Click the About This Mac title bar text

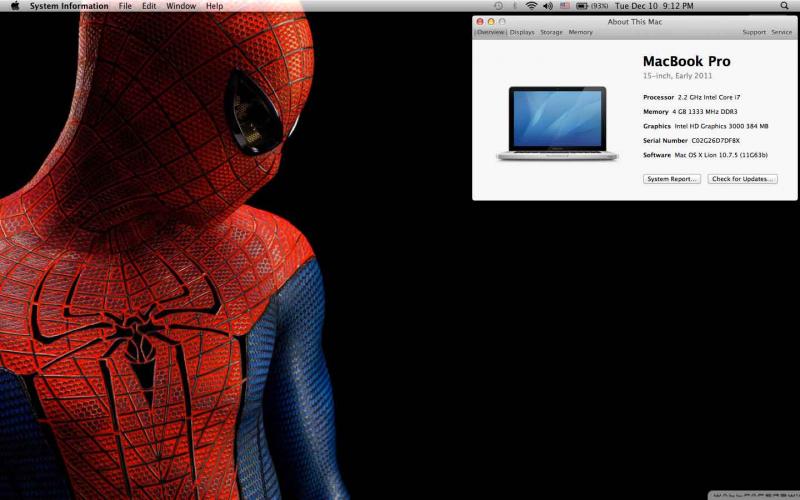tap(635, 21)
